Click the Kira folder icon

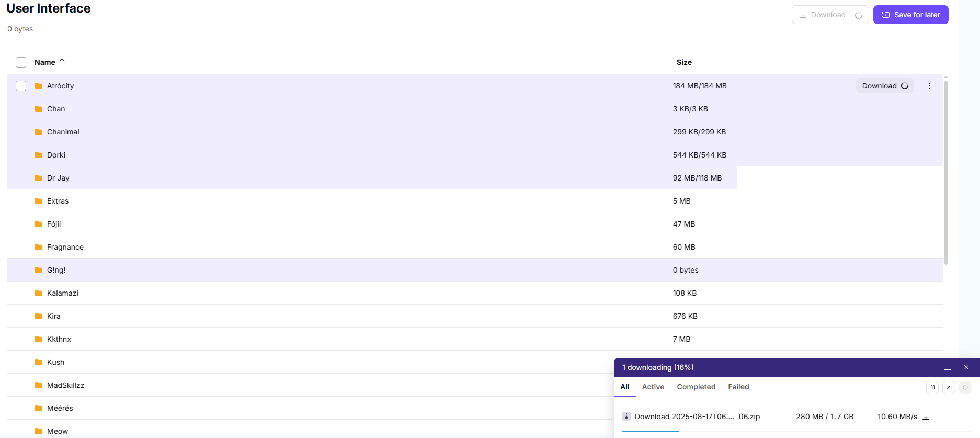[39, 316]
